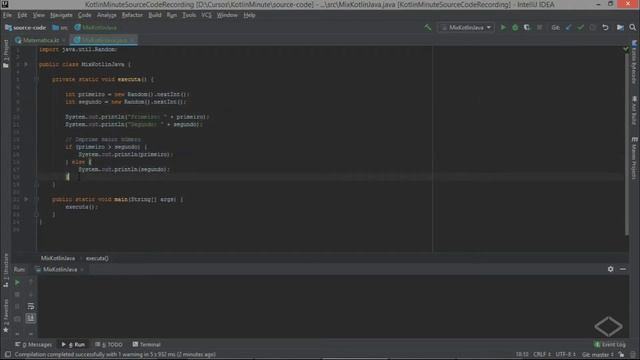Switch to the Matematica.kt editor tab
The image size is (640, 360).
[x=40, y=40]
